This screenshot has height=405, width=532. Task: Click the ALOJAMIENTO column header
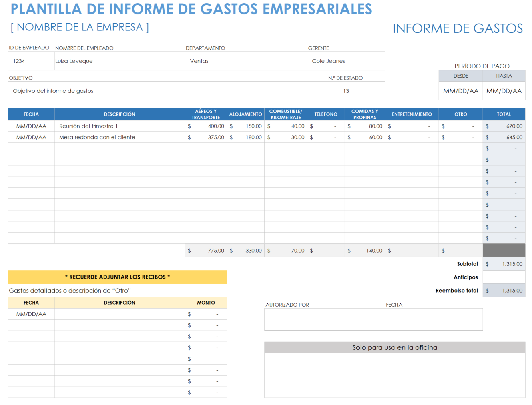point(246,114)
